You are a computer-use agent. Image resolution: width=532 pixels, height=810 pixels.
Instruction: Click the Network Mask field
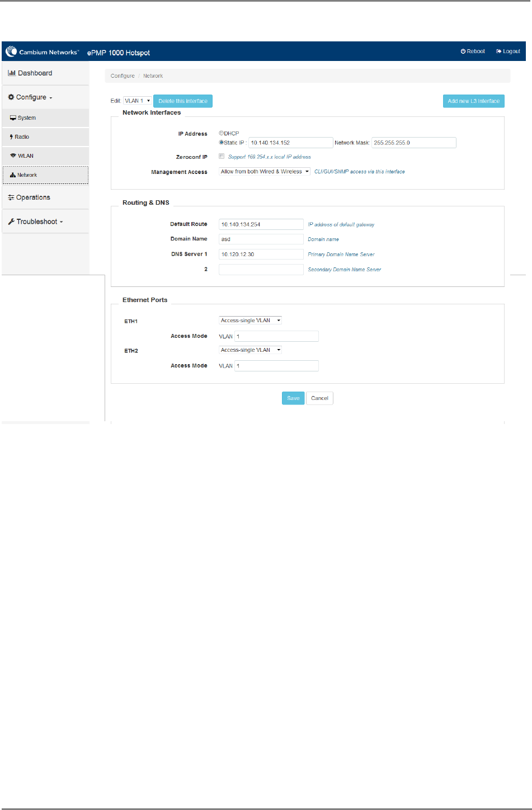click(x=414, y=143)
